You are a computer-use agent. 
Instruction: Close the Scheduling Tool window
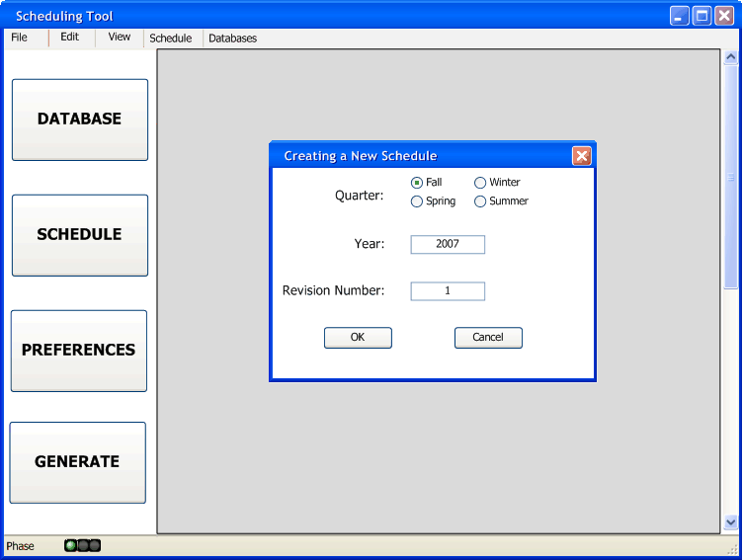click(724, 16)
